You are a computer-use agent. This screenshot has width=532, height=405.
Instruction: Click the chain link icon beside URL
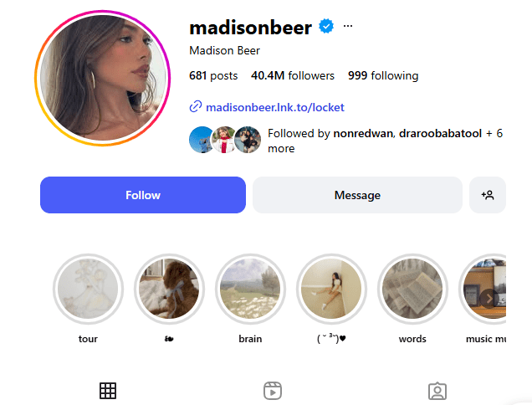pyautogui.click(x=196, y=106)
